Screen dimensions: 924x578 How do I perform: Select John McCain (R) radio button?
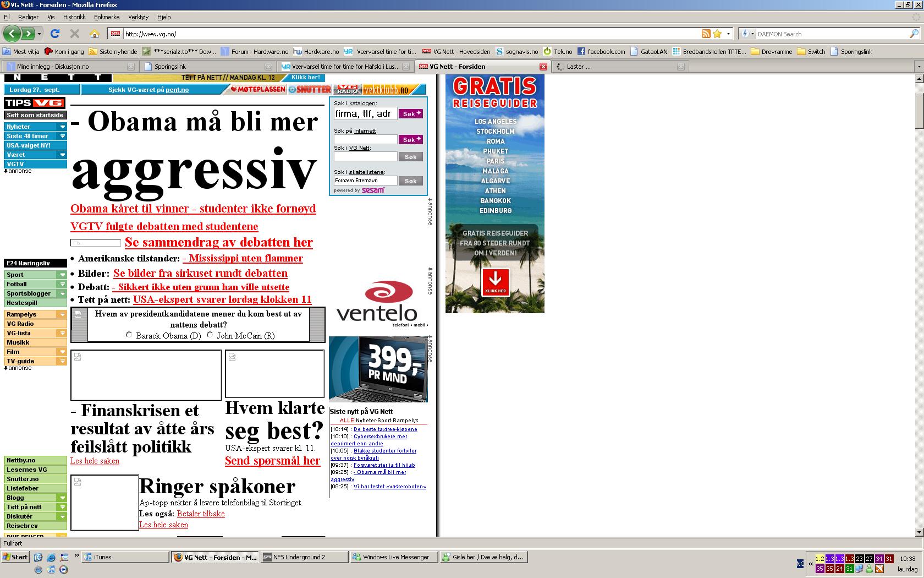coord(210,335)
